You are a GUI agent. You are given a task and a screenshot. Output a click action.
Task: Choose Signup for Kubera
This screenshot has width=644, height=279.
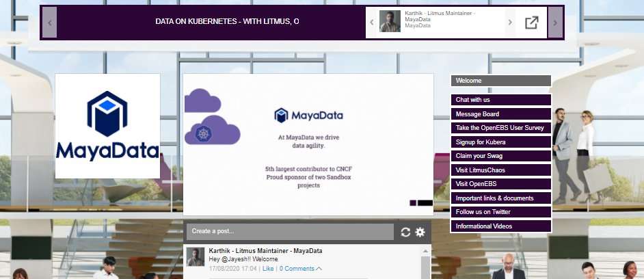[500, 142]
